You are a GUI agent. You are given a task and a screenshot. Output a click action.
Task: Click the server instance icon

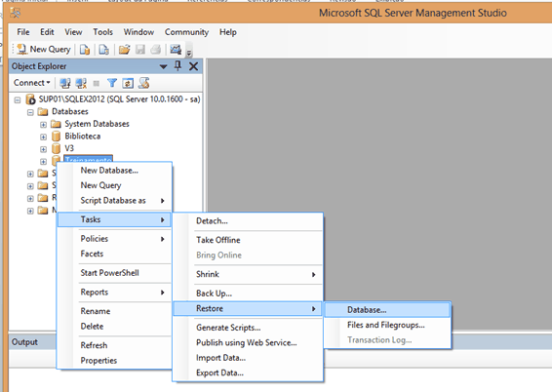pyautogui.click(x=30, y=99)
